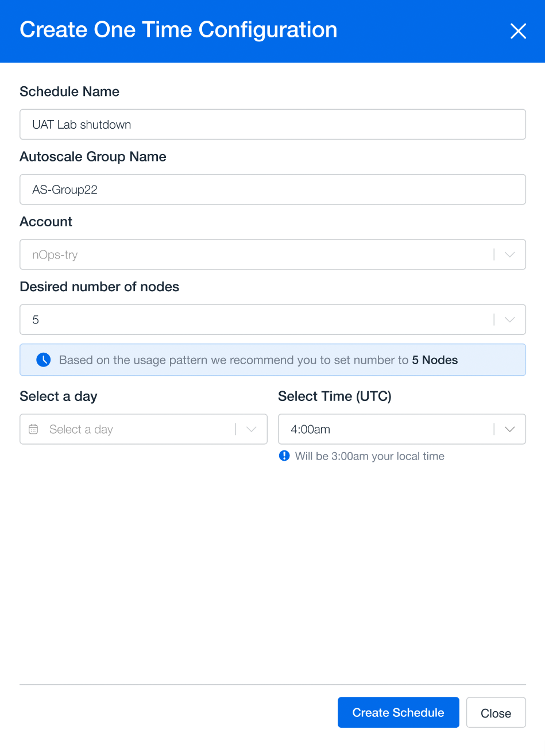Click the 4:00am time selection field
The height and width of the screenshot is (756, 545).
coord(402,429)
